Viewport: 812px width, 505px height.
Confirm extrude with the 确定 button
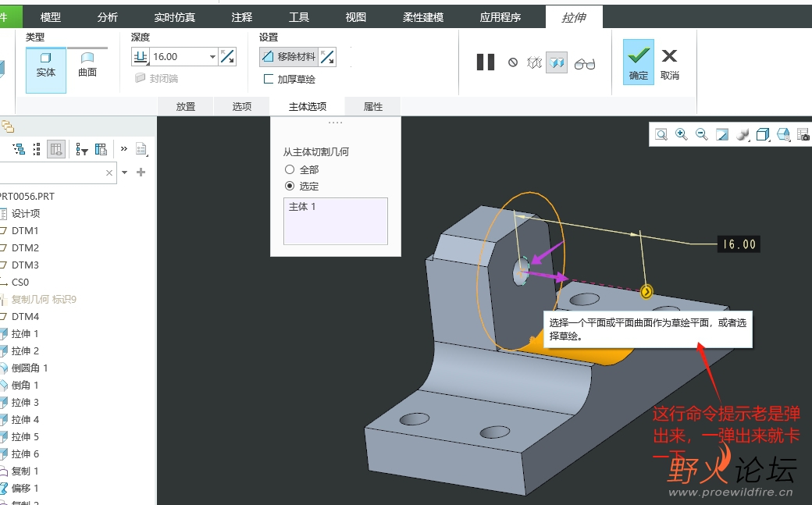(639, 62)
